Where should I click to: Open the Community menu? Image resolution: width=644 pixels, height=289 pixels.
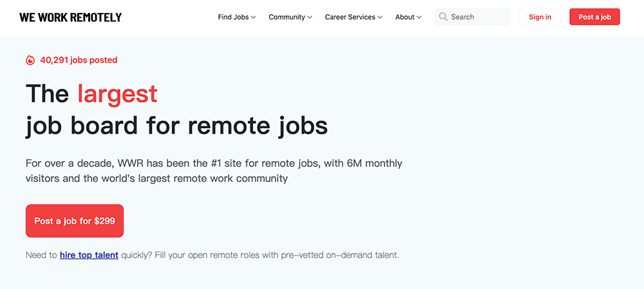[x=290, y=17]
